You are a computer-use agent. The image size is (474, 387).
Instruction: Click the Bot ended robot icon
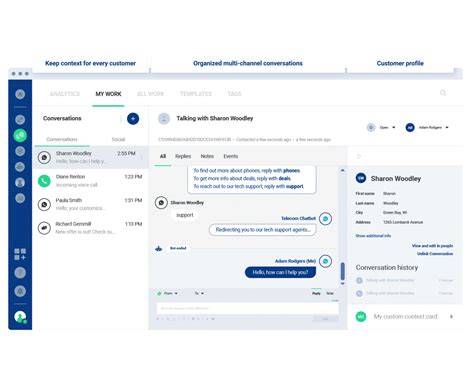159,248
